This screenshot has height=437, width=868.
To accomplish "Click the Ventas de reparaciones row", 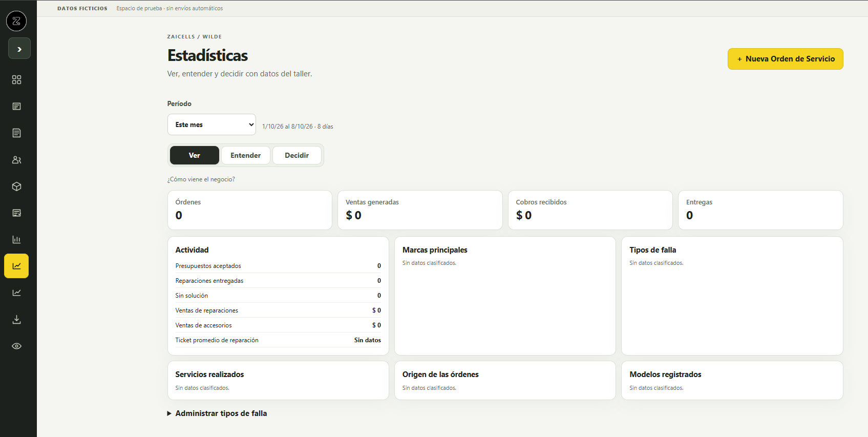I will 278,310.
